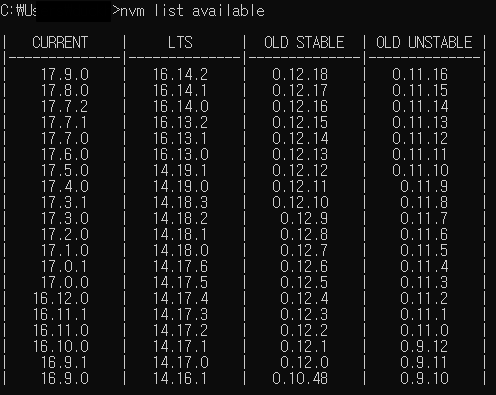The width and height of the screenshot is (496, 395).
Task: Click the OLD UNSTABLE column header
Action: click(x=424, y=43)
